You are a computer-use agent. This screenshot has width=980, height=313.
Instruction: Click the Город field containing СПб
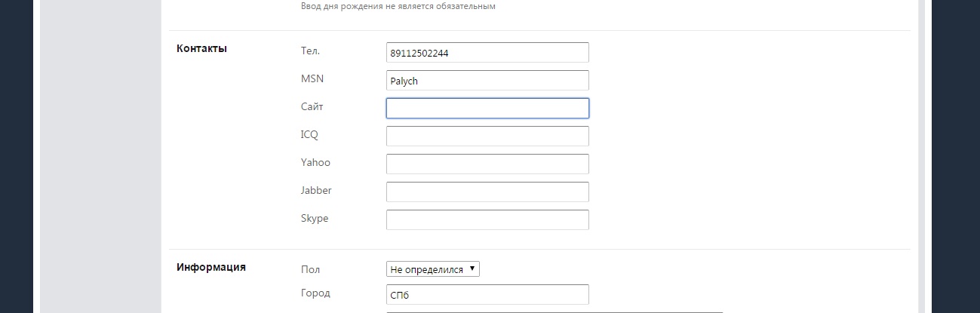point(487,295)
